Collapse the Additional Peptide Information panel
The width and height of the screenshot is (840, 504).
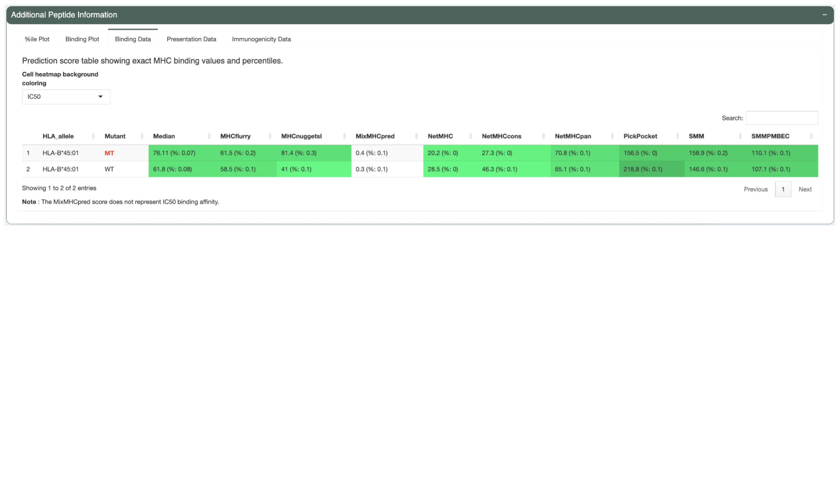(x=824, y=14)
